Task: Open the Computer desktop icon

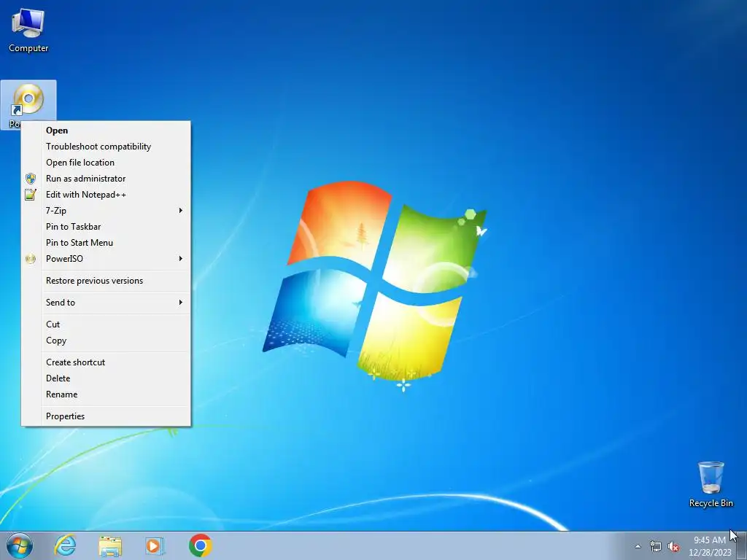Action: [28, 31]
